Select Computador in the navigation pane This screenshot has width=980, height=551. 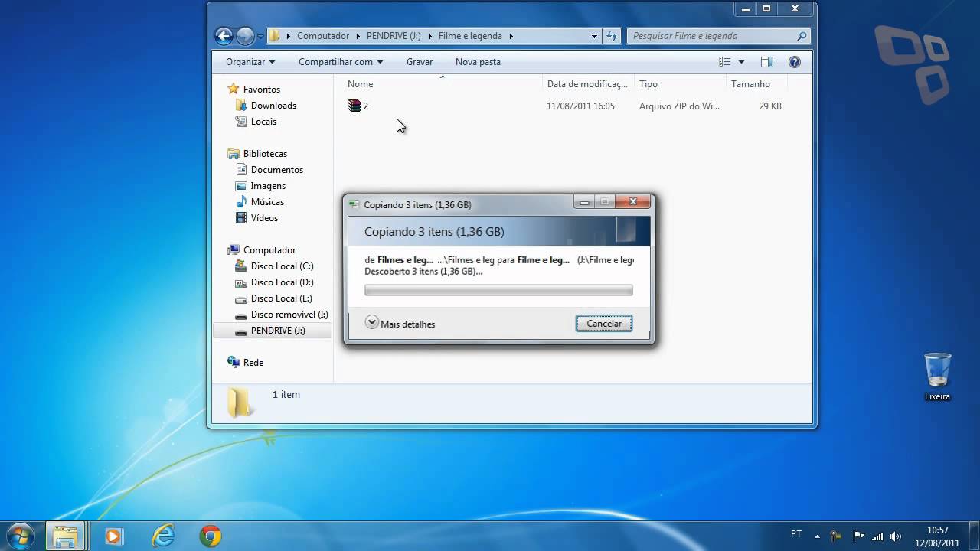(269, 250)
